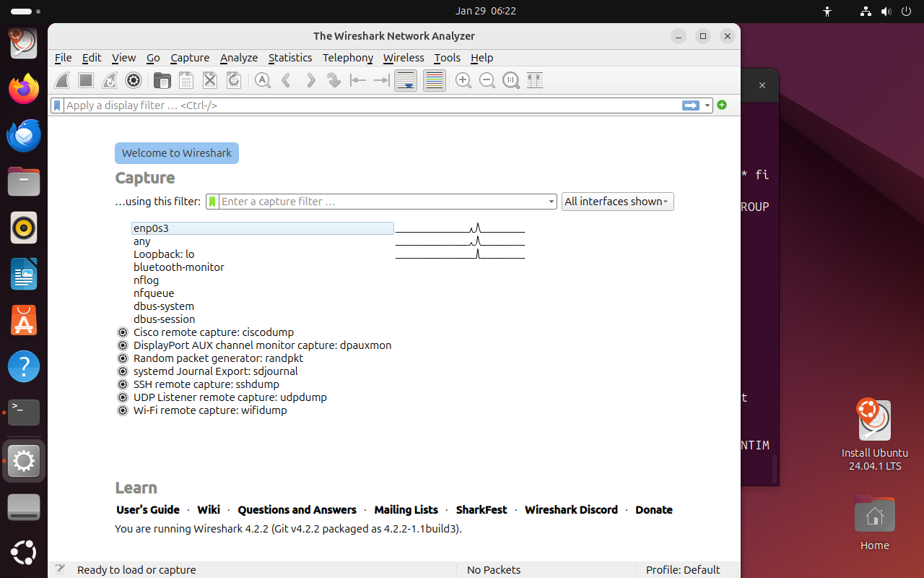Screen dimensions: 924x578
Task: Apply display filter with blue arrow
Action: pyautogui.click(x=691, y=105)
